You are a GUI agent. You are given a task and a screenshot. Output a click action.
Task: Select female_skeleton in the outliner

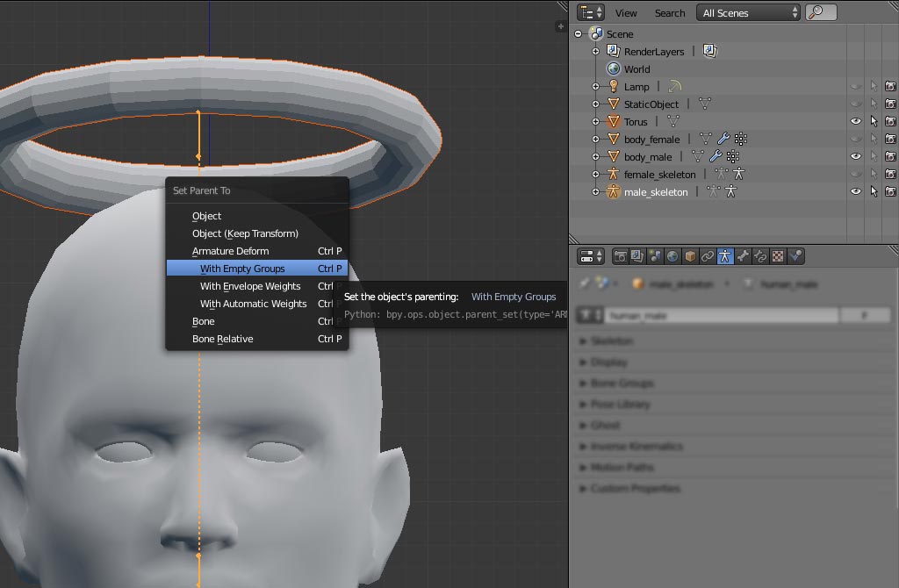pos(659,175)
